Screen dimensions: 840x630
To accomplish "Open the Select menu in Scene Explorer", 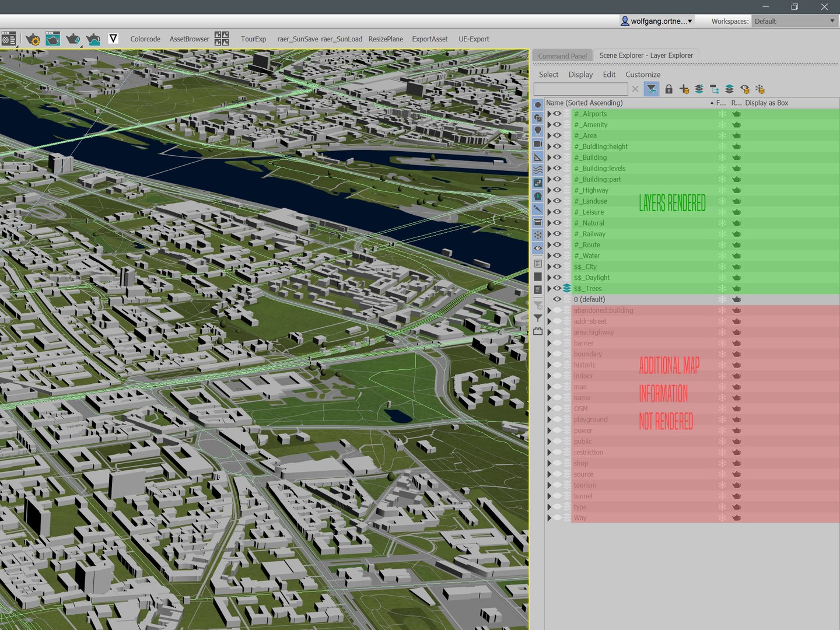I will (x=548, y=75).
